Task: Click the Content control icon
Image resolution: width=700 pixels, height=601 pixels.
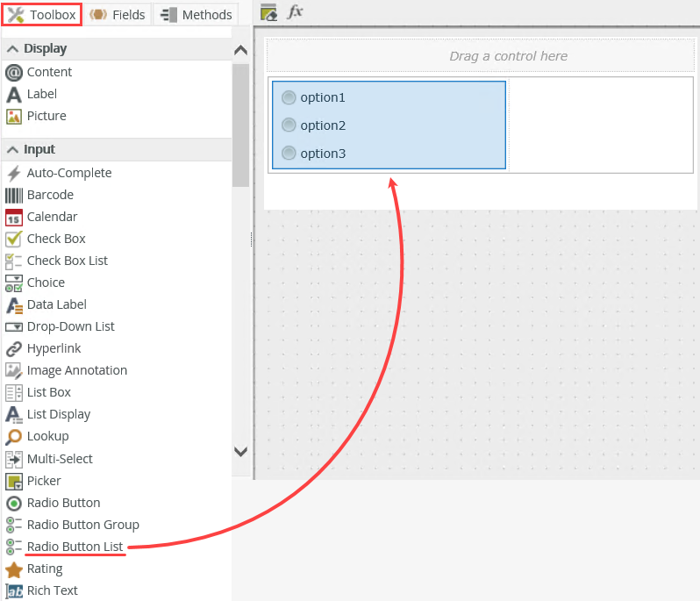Action: [x=14, y=72]
